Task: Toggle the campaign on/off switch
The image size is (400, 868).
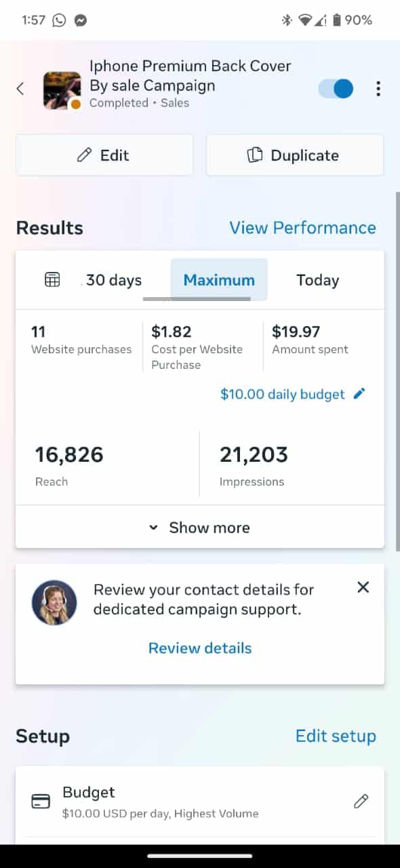Action: pos(336,89)
